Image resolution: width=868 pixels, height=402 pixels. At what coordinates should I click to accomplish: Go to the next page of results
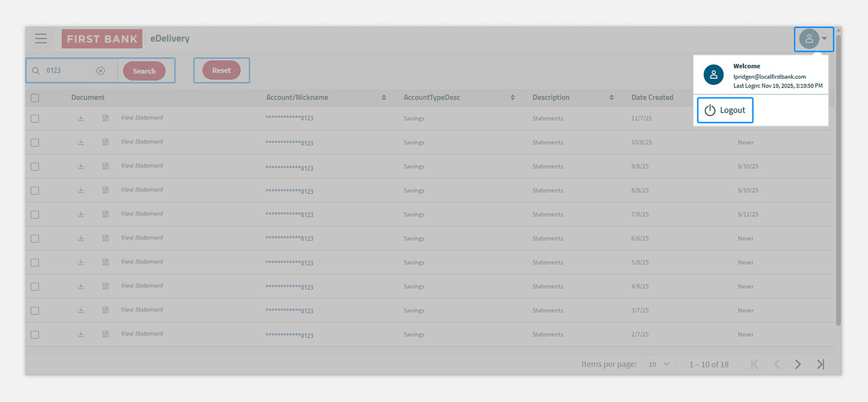tap(798, 364)
